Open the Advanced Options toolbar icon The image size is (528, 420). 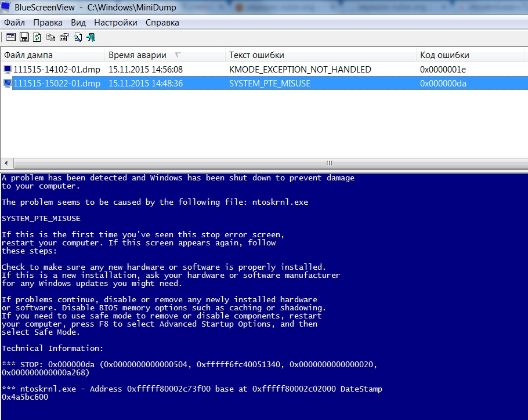(11, 37)
